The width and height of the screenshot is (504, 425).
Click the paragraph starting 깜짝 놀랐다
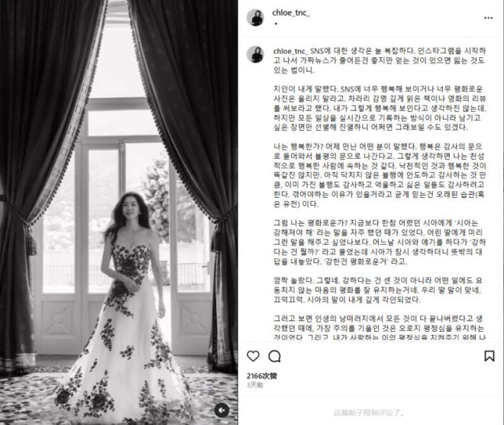click(378, 290)
